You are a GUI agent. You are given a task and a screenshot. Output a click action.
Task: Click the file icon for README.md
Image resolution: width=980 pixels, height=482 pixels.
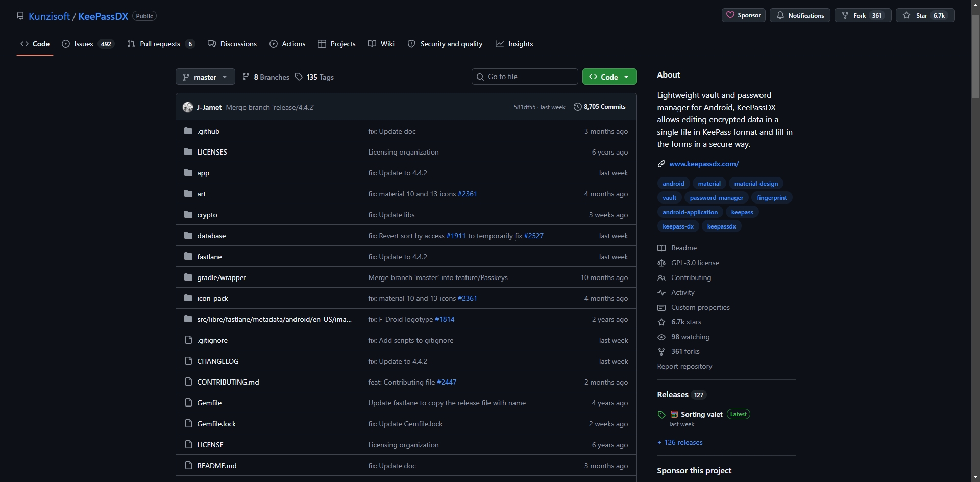(x=188, y=466)
